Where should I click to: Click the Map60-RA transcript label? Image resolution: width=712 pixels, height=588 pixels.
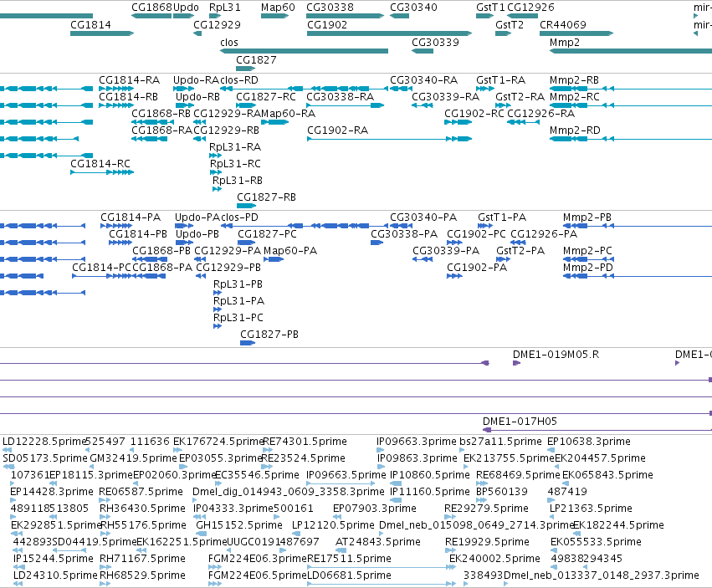289,114
